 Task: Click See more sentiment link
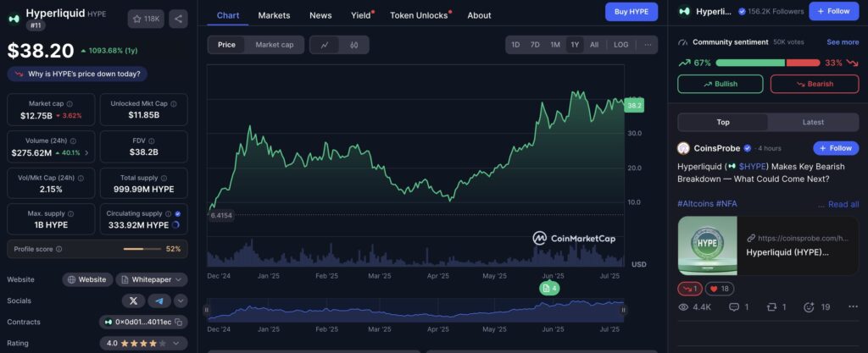(x=843, y=42)
